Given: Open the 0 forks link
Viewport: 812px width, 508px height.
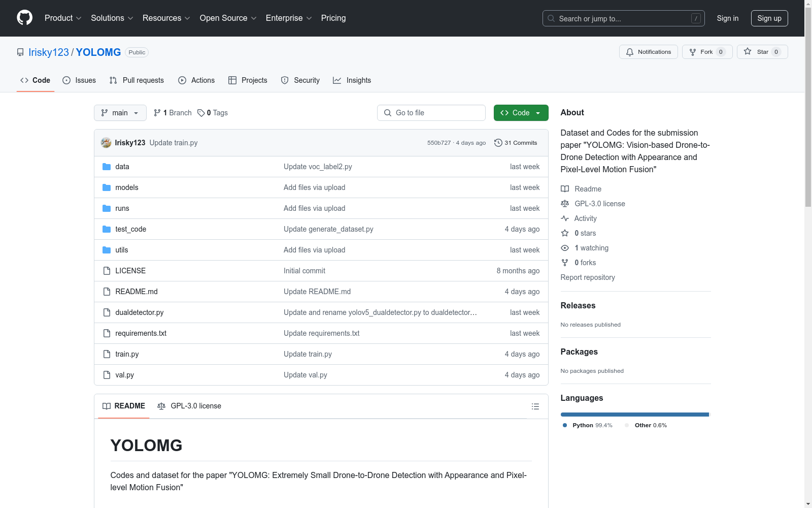Looking at the screenshot, I should [579, 263].
